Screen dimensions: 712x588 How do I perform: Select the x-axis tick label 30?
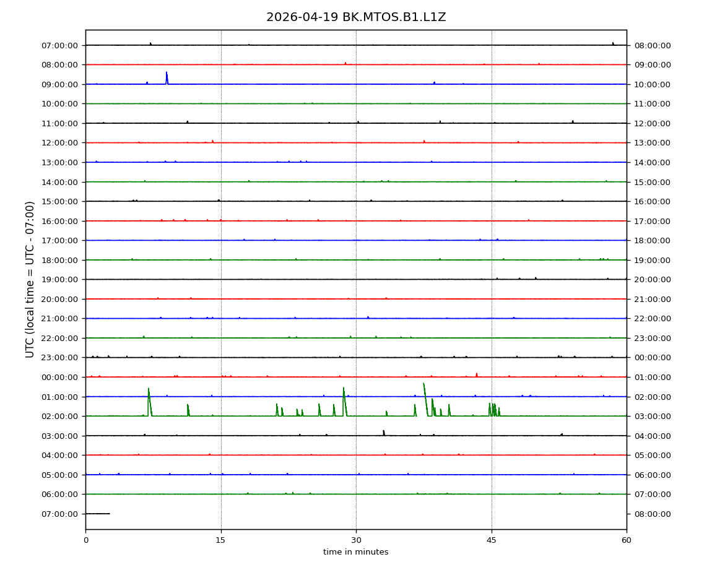click(x=356, y=540)
